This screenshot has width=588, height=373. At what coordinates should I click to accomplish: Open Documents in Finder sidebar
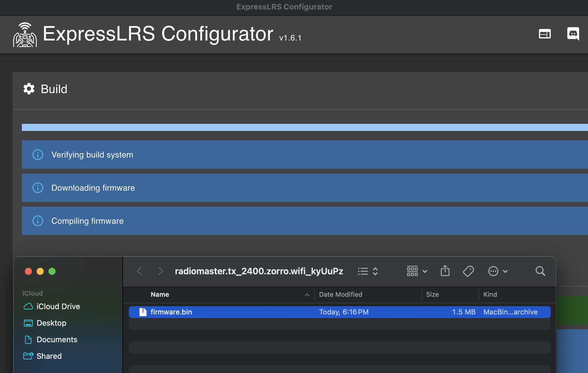coord(50,340)
